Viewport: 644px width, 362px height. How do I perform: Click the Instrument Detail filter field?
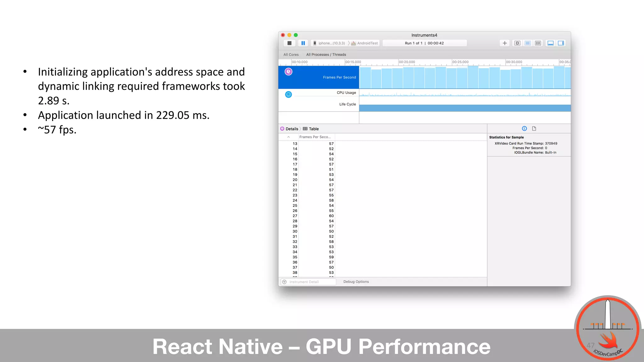tap(308, 282)
